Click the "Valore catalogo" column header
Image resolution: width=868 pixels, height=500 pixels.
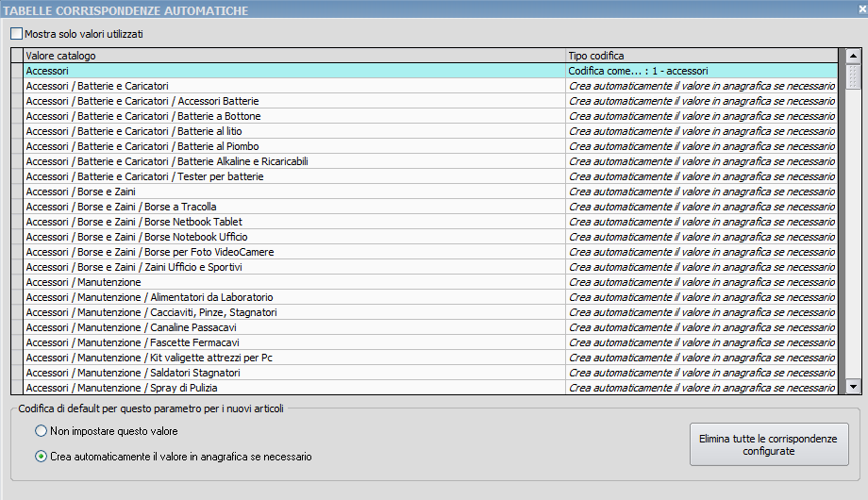[294, 56]
